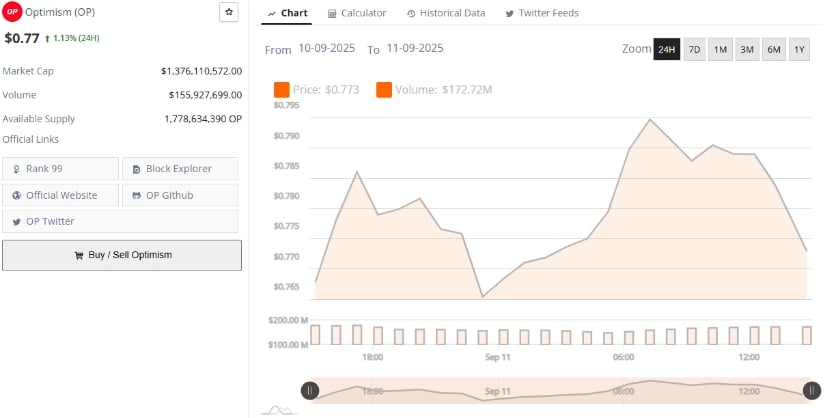Click the clock icon on Historical Data tab
825x418 pixels.
pyautogui.click(x=411, y=14)
